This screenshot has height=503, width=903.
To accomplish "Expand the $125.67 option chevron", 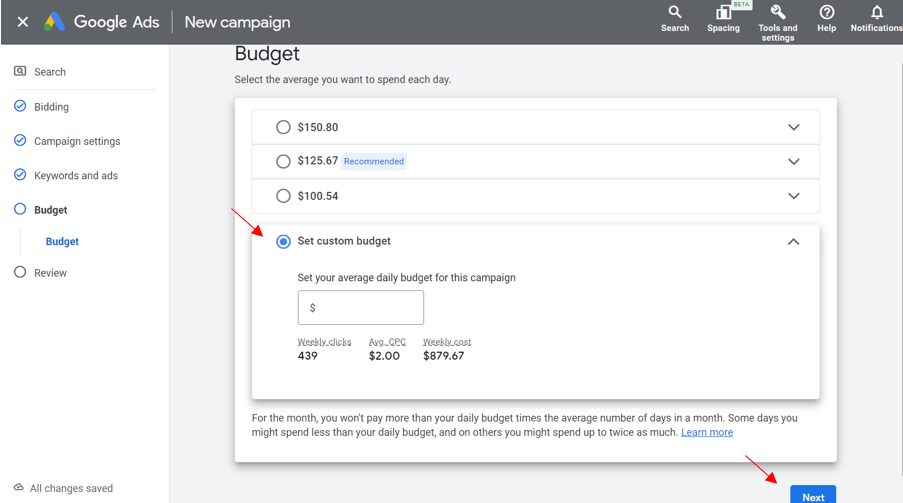I will tap(793, 161).
